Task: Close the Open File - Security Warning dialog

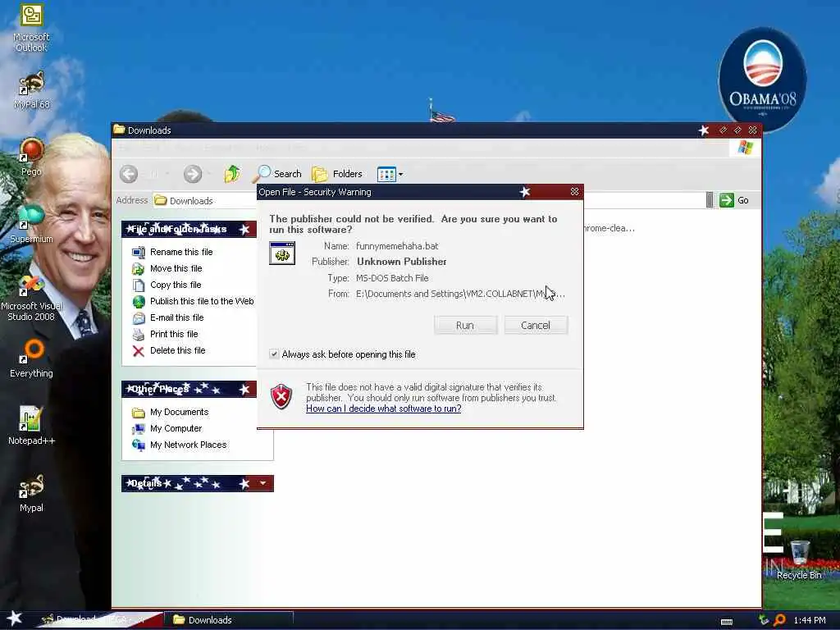Action: coord(574,191)
